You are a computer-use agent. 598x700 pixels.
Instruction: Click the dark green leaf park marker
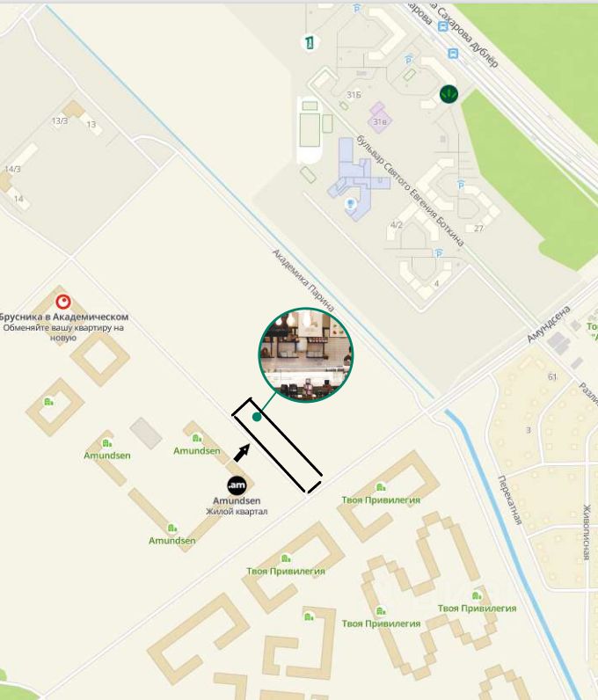448,94
